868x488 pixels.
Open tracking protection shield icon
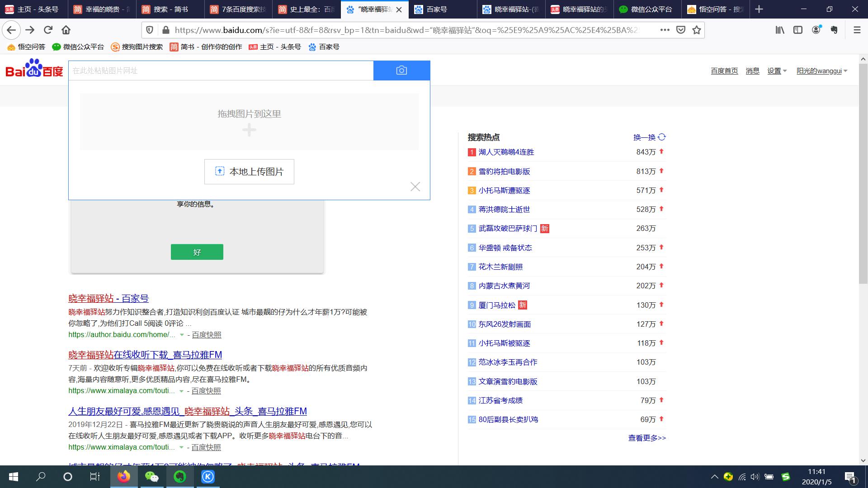(149, 30)
